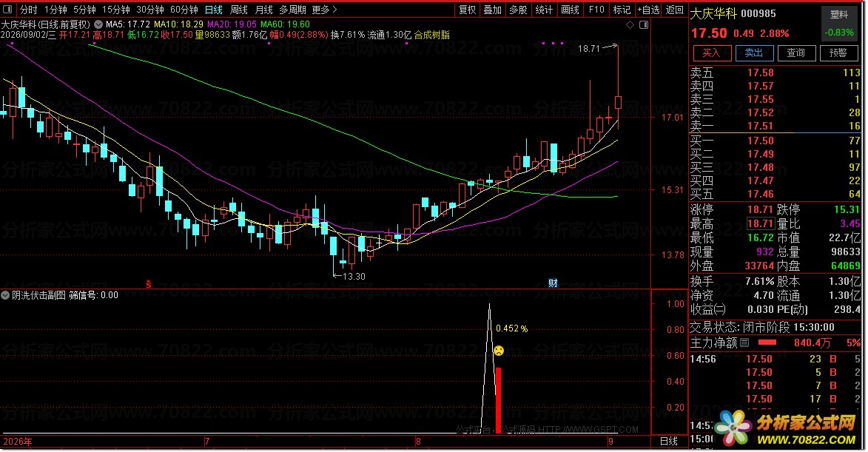Viewport: 868px width, 452px height.
Task: Open the 主力净额 detail list icon
Action: click(x=744, y=343)
